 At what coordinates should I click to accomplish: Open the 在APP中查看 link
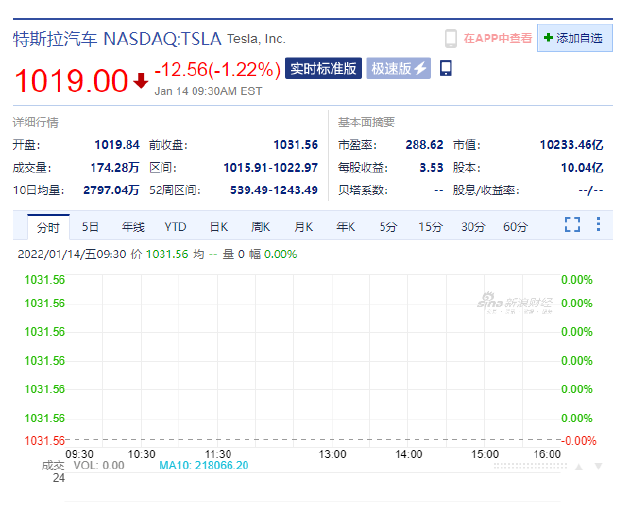click(x=497, y=38)
